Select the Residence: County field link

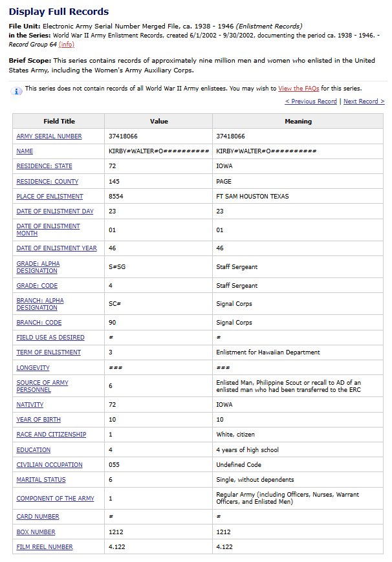click(47, 182)
